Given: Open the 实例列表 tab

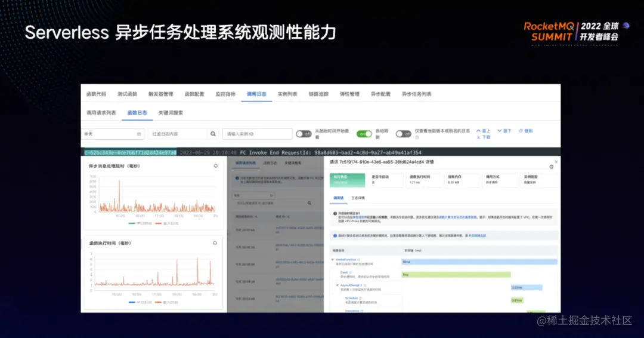Looking at the screenshot, I should click(x=287, y=94).
